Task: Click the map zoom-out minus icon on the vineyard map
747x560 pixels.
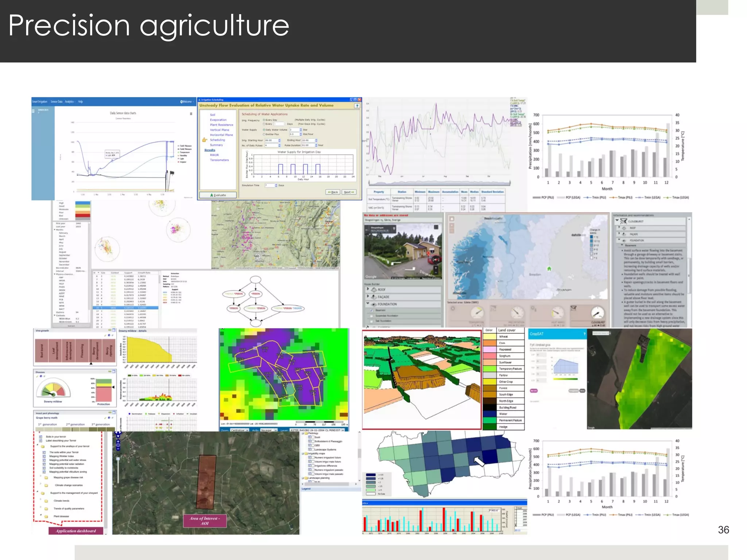Action: [x=118, y=448]
